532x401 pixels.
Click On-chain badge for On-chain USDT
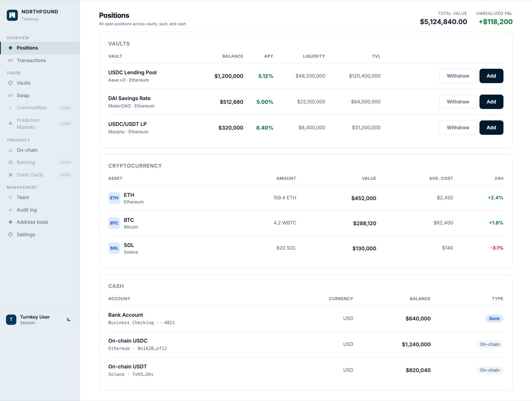(490, 370)
